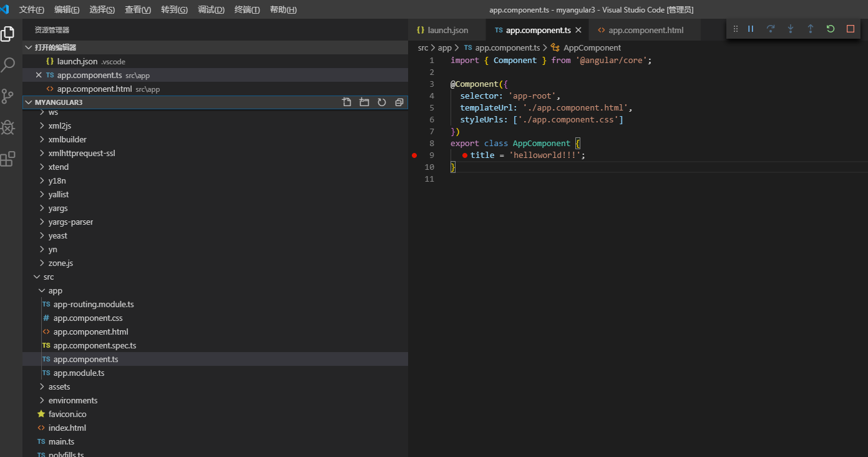The height and width of the screenshot is (457, 868).
Task: Expand the yargs folder
Action: pyautogui.click(x=215, y=209)
